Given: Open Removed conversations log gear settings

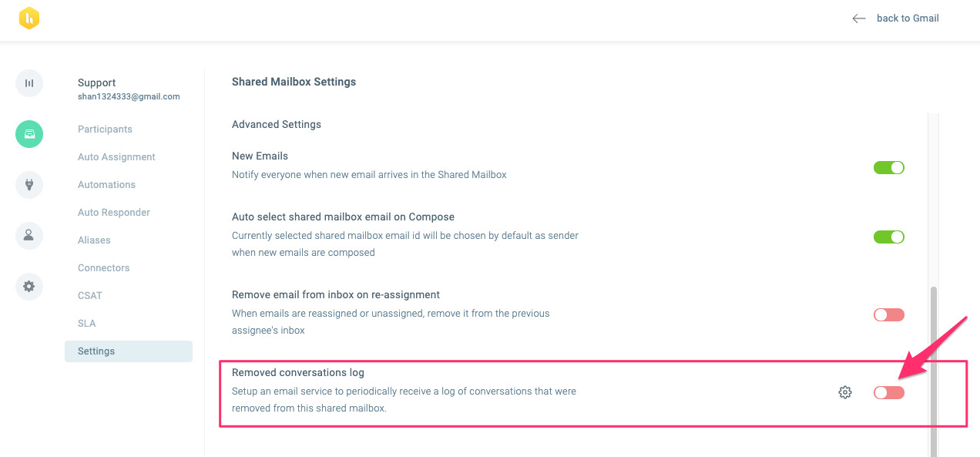Looking at the screenshot, I should [x=845, y=392].
